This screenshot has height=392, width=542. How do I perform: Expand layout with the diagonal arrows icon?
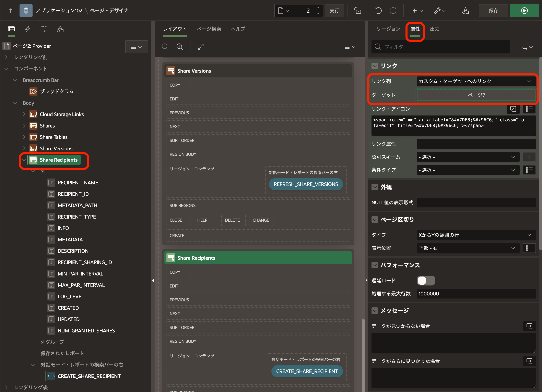(x=201, y=47)
